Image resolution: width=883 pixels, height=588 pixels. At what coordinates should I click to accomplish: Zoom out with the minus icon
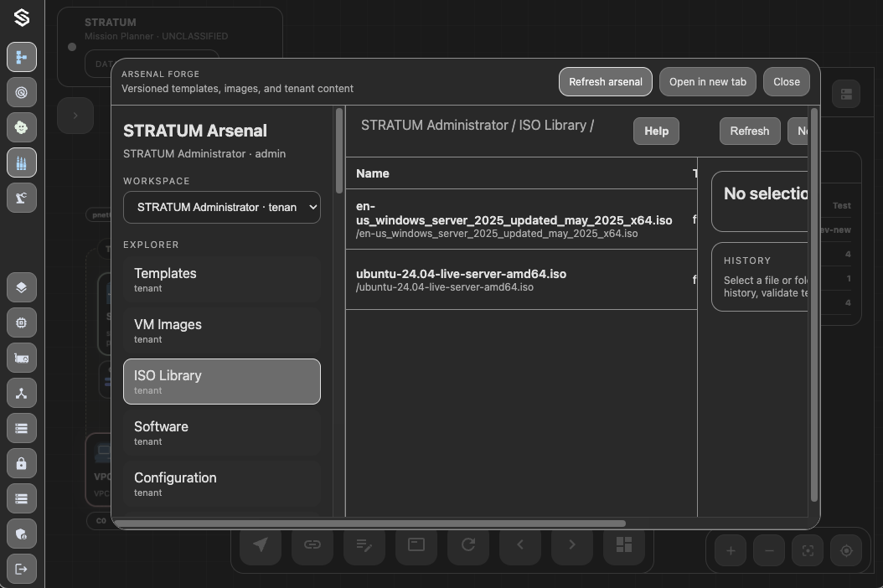point(769,551)
